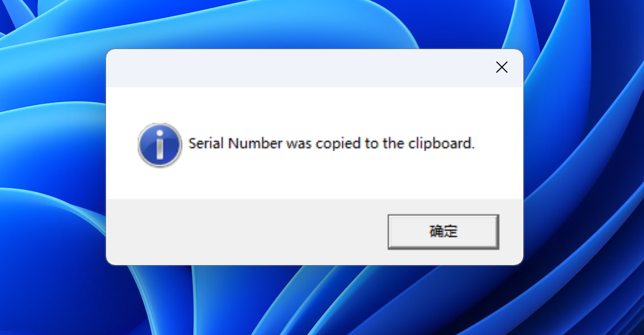
Task: Click the word "Serial" in the message
Action: tap(206, 143)
